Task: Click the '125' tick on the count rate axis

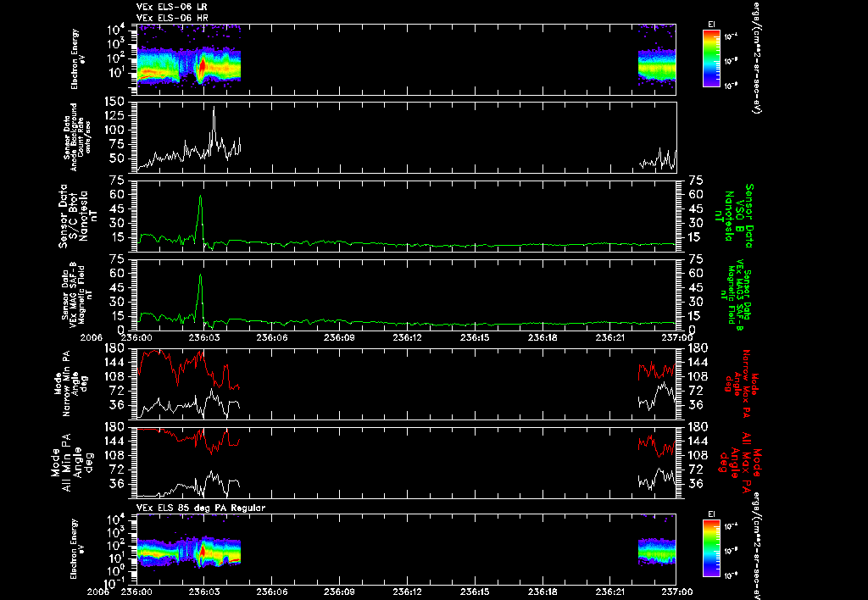Action: click(114, 116)
